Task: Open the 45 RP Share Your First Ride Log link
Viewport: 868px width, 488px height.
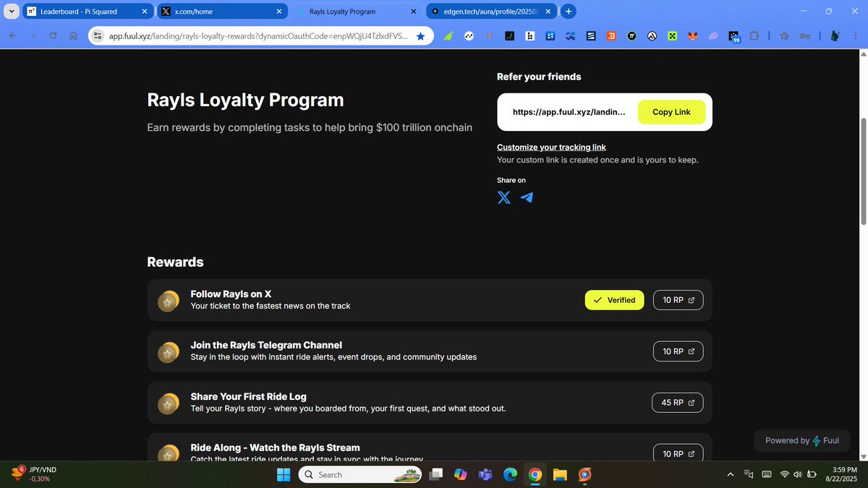Action: (678, 403)
